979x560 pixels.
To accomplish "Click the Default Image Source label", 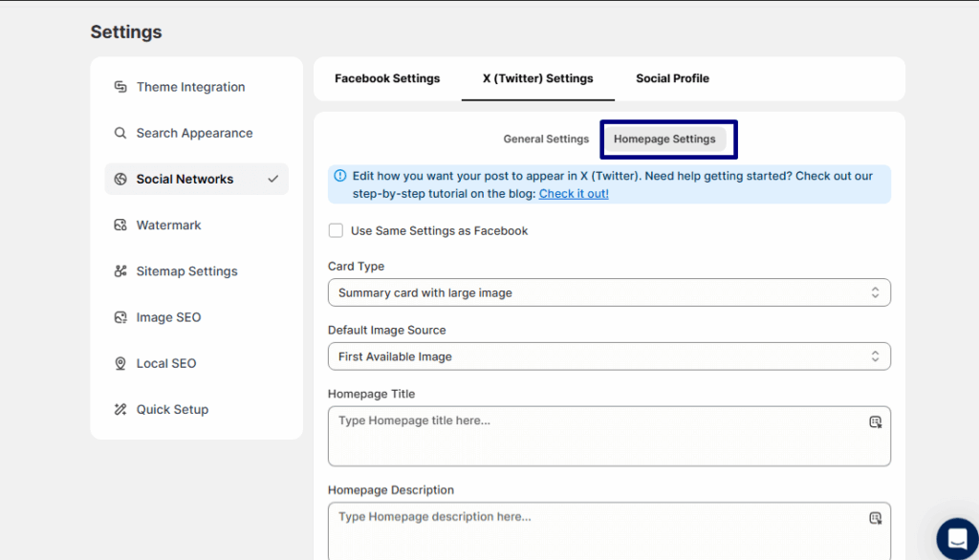I will (387, 330).
